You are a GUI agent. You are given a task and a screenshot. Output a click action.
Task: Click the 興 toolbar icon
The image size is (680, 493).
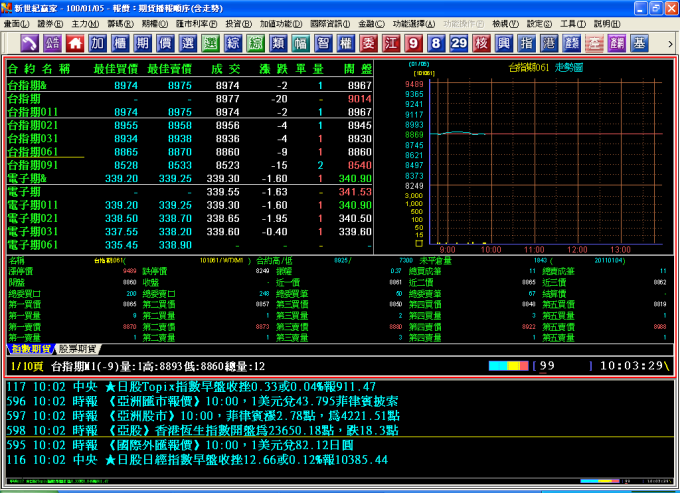(503, 43)
